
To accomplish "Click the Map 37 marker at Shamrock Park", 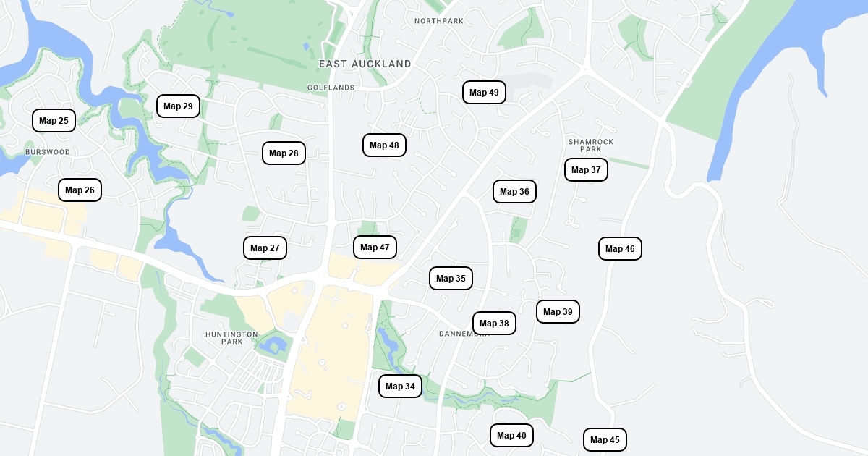I will point(586,170).
